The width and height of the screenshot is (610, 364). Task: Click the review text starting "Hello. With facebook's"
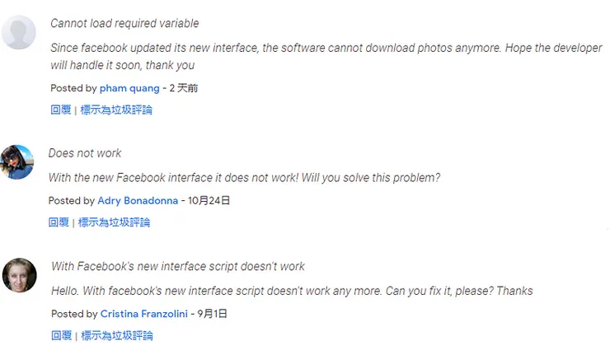click(292, 291)
